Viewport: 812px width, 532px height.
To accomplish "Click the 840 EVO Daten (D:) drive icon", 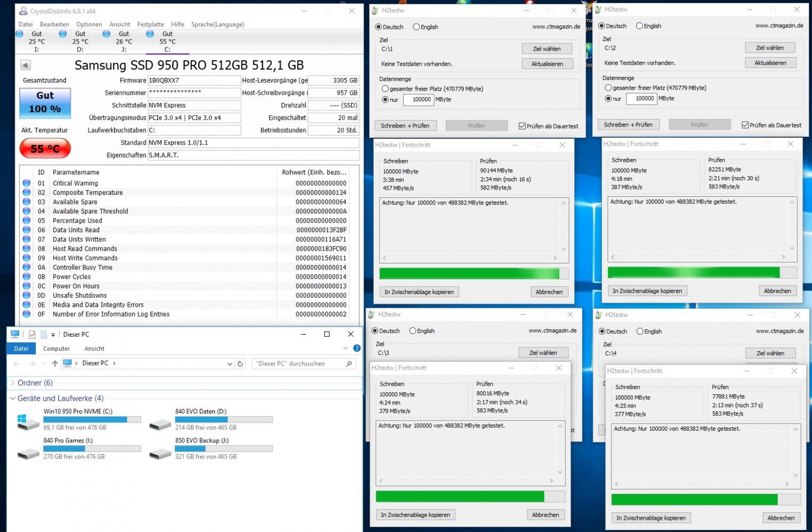I will point(160,424).
